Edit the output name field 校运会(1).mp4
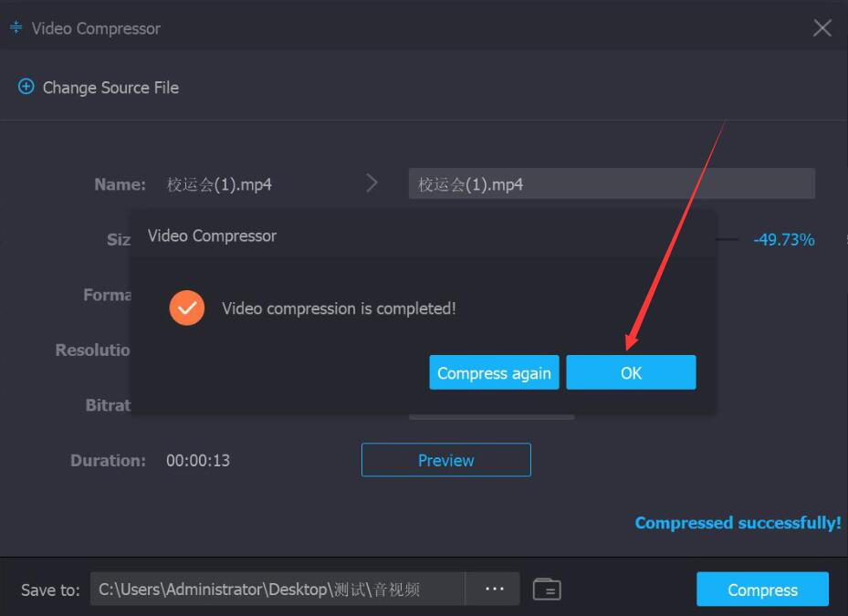Image resolution: width=848 pixels, height=616 pixels. coord(612,183)
